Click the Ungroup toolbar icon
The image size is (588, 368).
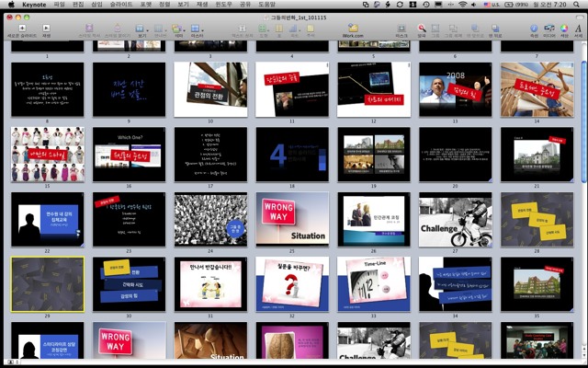453,29
